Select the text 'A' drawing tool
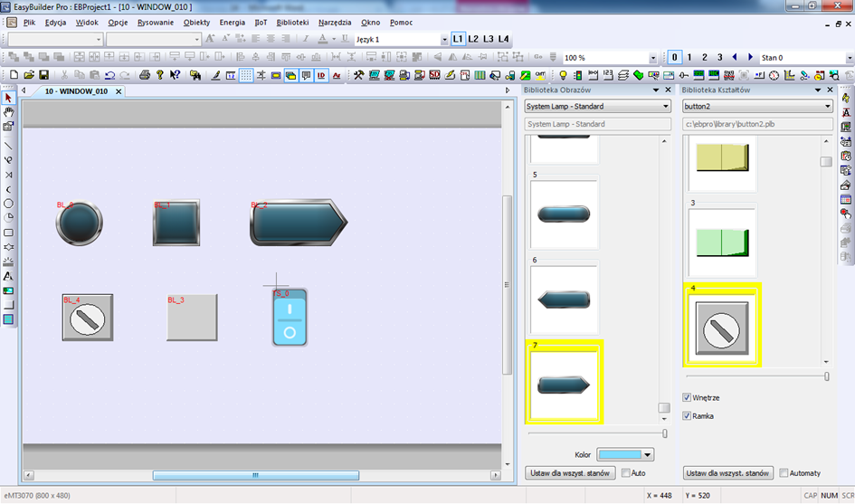This screenshot has height=504, width=855. [x=8, y=276]
